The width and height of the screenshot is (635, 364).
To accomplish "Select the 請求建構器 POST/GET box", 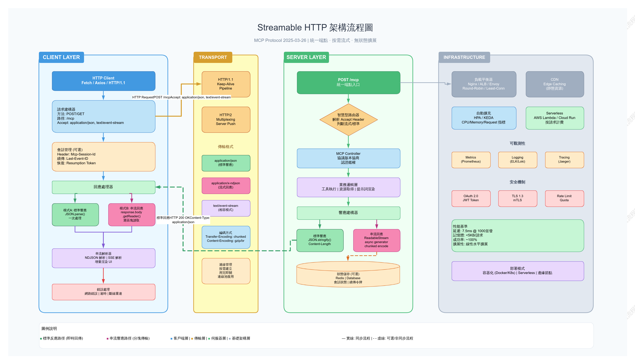I will 104,116.
